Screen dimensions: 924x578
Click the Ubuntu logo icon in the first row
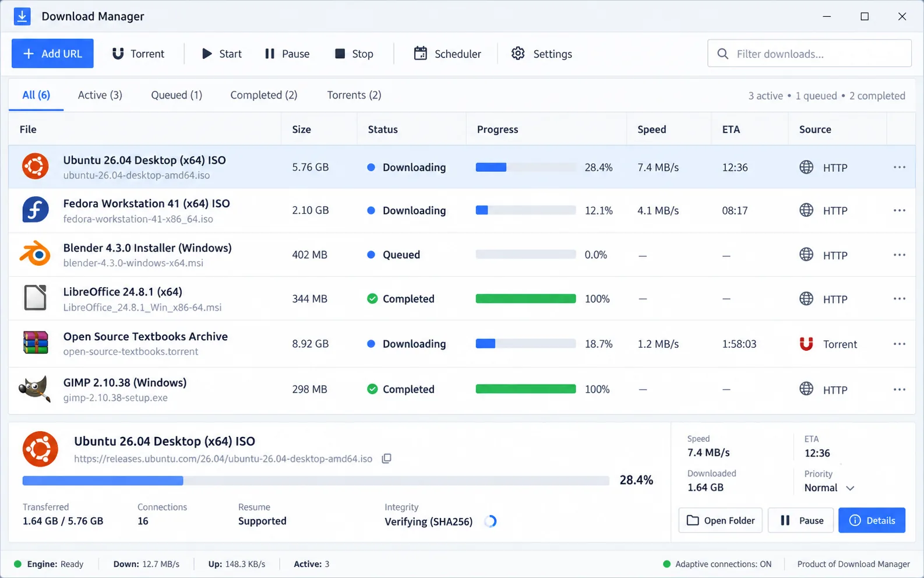pos(36,167)
